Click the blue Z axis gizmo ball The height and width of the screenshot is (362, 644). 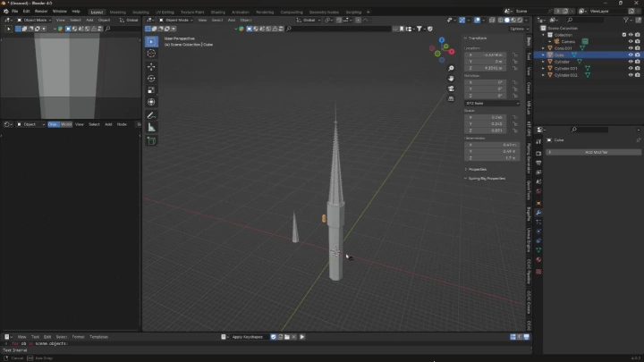442,40
